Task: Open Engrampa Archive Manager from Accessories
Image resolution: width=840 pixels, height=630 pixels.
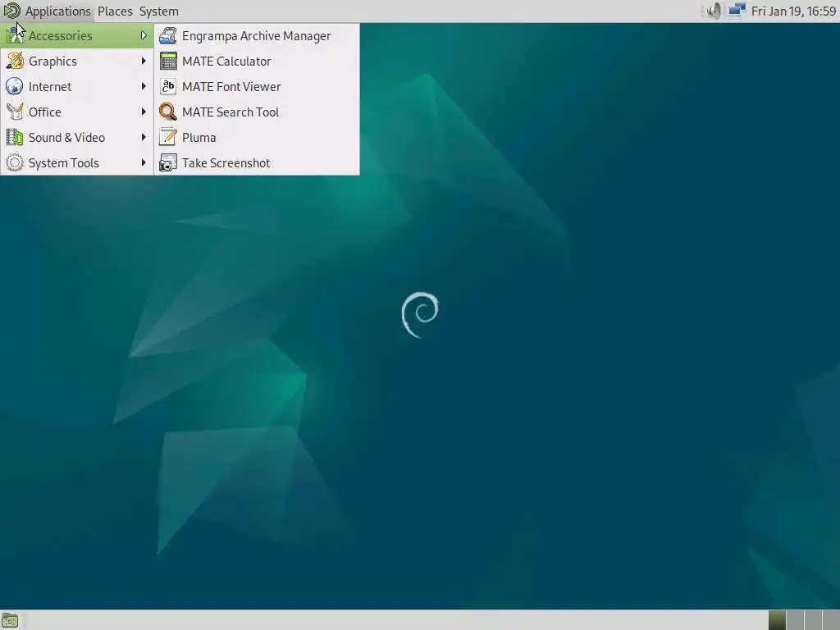Action: 257,36
